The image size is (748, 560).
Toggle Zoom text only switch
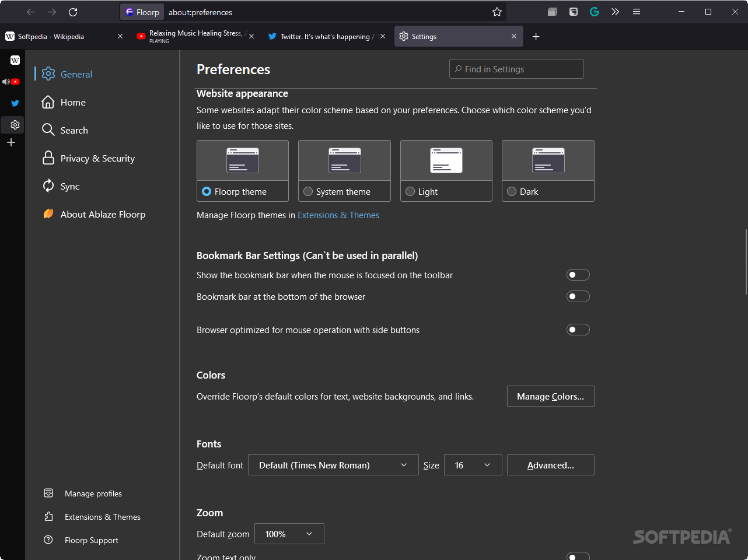pos(578,556)
